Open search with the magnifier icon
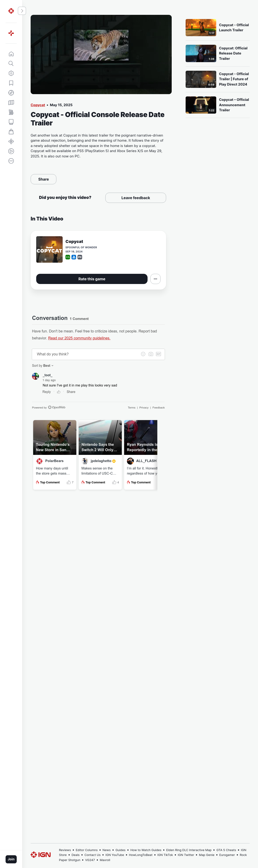Viewport: 258px width, 868px height. (11, 64)
